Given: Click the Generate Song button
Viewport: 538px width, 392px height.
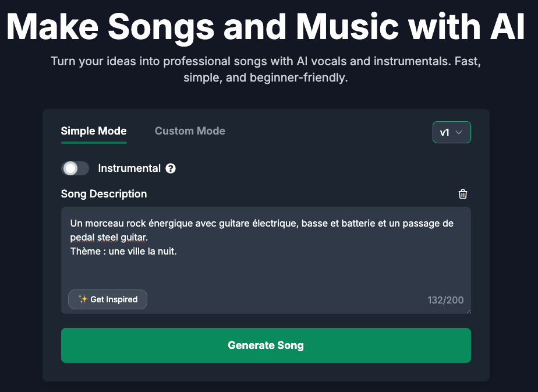Looking at the screenshot, I should [266, 345].
